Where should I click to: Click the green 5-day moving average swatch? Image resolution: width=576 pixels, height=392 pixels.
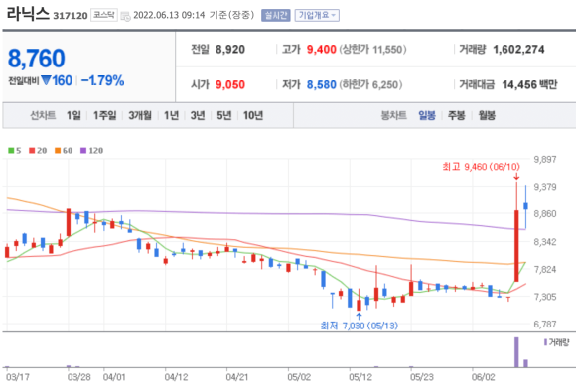click(11, 151)
